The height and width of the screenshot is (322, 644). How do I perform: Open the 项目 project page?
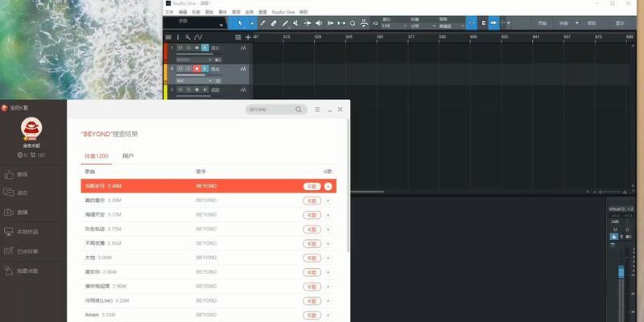[x=592, y=23]
